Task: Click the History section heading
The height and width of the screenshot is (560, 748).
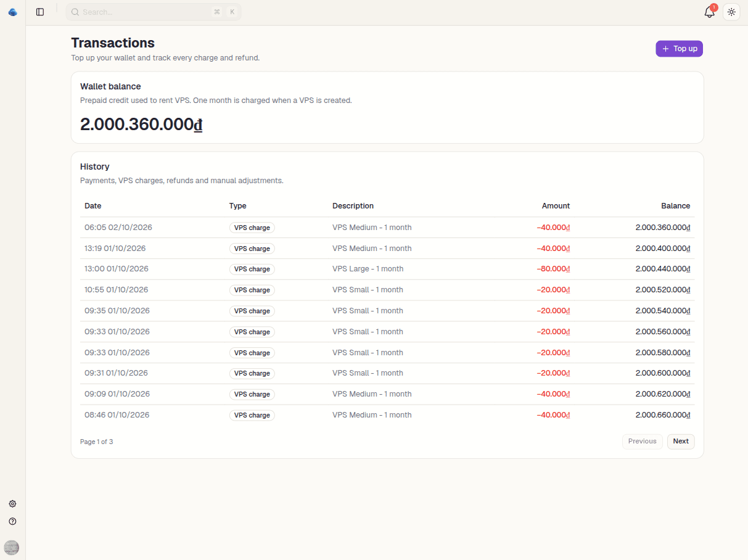Action: (95, 167)
